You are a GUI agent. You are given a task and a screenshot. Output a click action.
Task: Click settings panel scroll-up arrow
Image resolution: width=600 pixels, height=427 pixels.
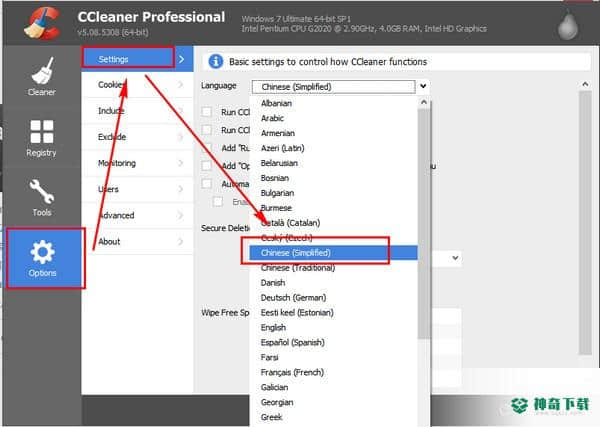pyautogui.click(x=585, y=84)
